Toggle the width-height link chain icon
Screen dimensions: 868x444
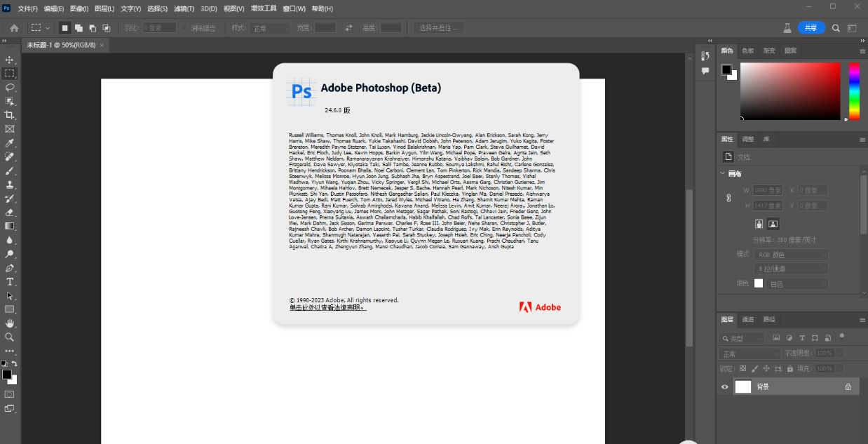728,198
